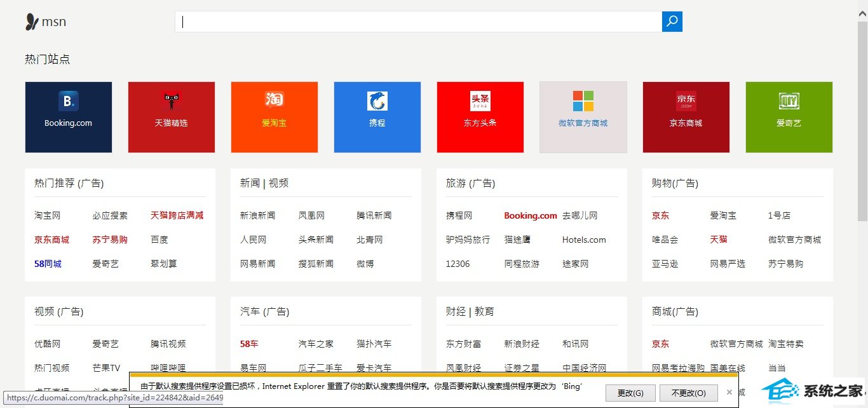Open the Booking.com tile
Viewport: 868px width, 408px height.
[69, 117]
